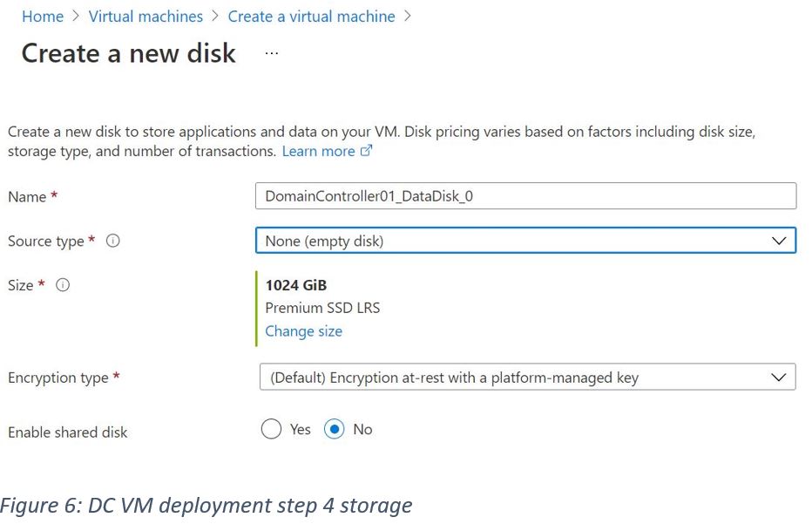
Task: Click the chevron arrow in the Source type box
Action: click(779, 241)
